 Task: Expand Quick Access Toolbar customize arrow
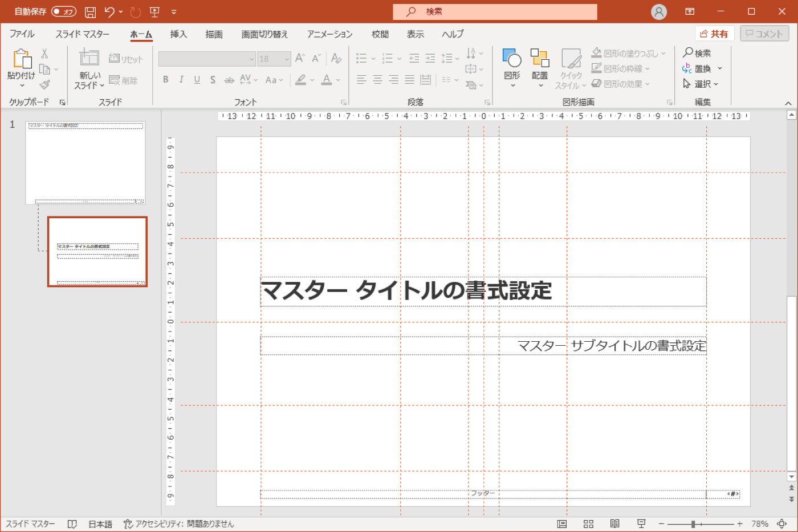[x=174, y=12]
